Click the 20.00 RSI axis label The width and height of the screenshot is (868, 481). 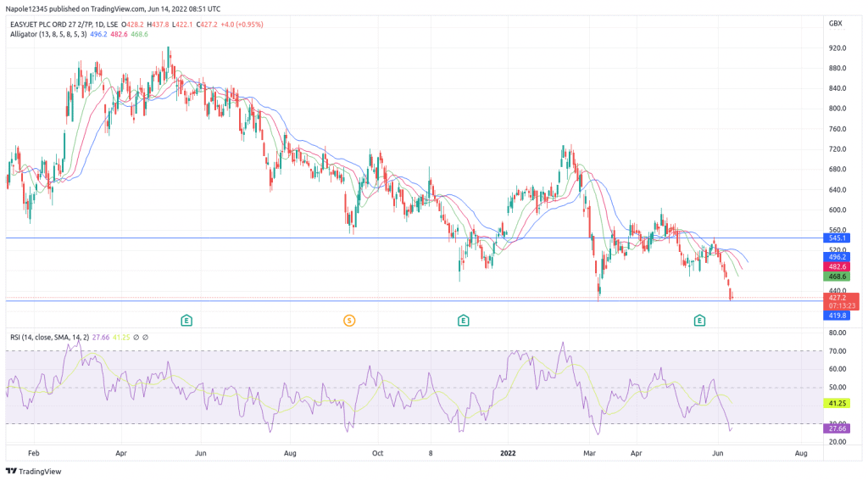coord(837,442)
